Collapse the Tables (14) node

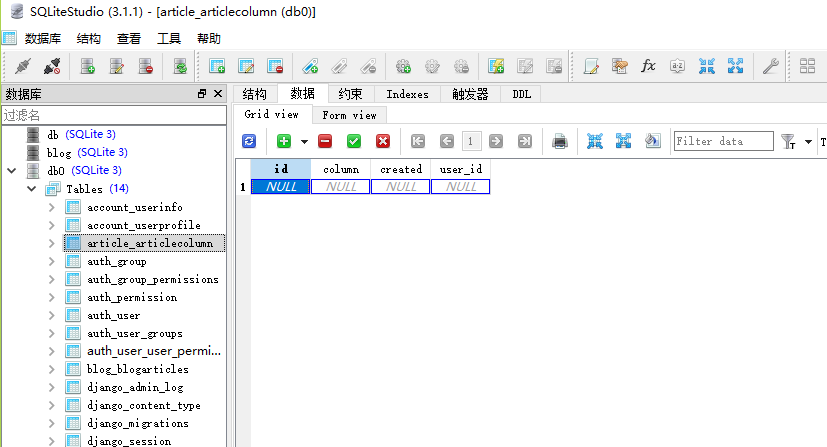32,189
